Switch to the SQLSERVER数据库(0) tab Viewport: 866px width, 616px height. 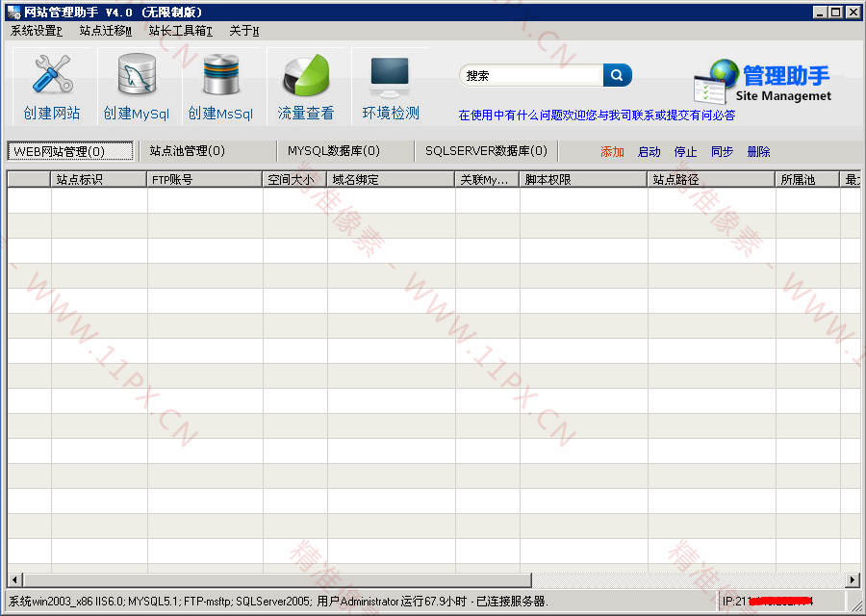486,151
